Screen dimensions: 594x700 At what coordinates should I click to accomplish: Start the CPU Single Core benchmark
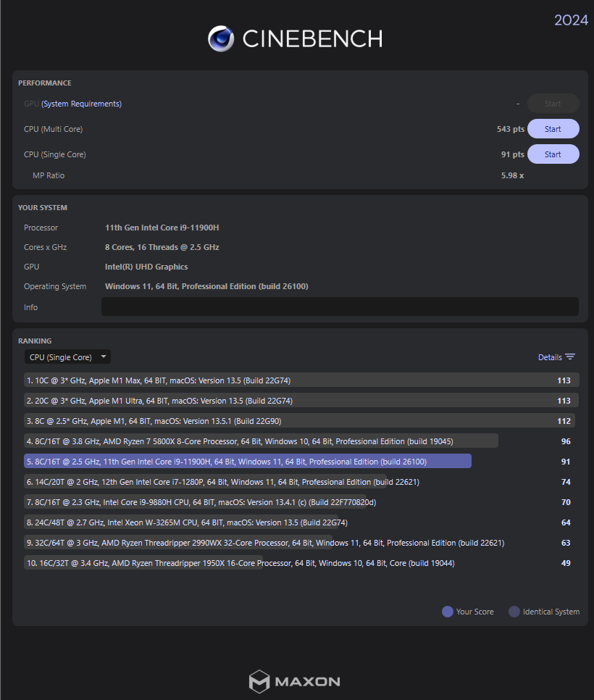click(553, 154)
